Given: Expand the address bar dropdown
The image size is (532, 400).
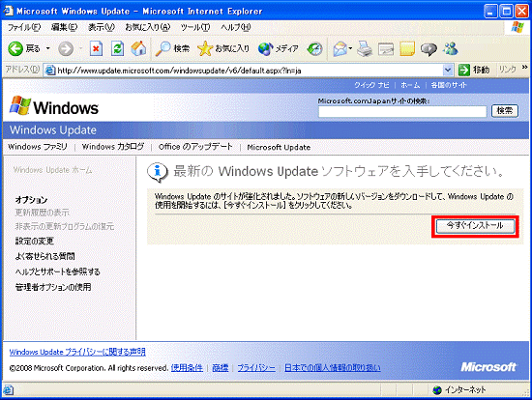Looking at the screenshot, I should click(x=448, y=71).
